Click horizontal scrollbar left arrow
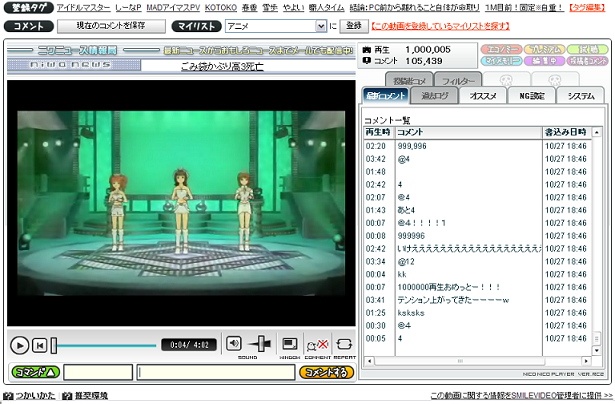Screen dimensions: 615x404 (x=369, y=360)
